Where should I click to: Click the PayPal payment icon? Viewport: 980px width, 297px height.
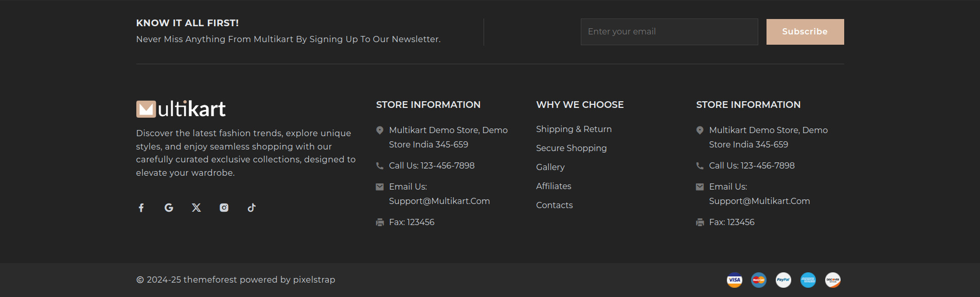coord(783,280)
